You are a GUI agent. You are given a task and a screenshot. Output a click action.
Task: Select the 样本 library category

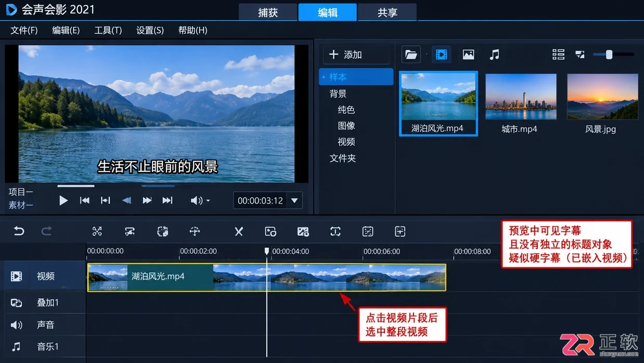point(356,77)
